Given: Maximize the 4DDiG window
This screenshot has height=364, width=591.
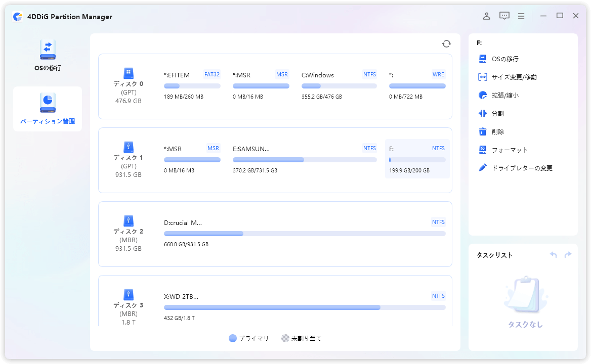Looking at the screenshot, I should pos(560,16).
